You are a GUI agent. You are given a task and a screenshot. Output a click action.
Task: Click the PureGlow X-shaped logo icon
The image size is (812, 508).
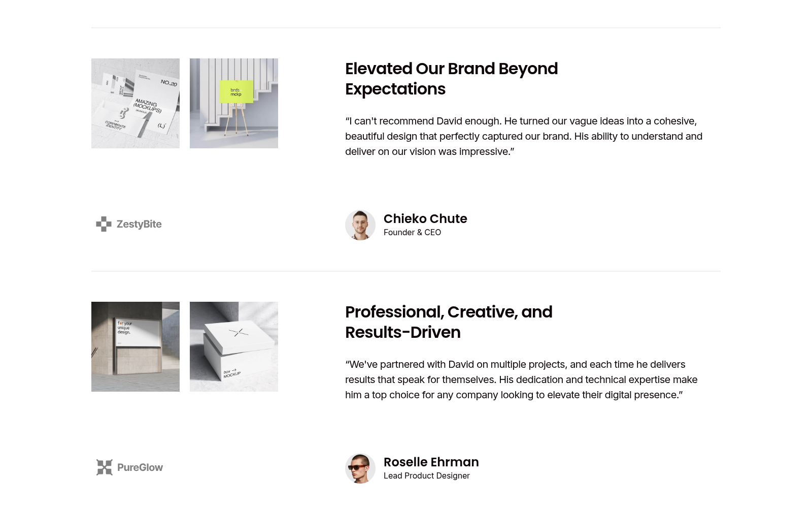[x=105, y=467]
